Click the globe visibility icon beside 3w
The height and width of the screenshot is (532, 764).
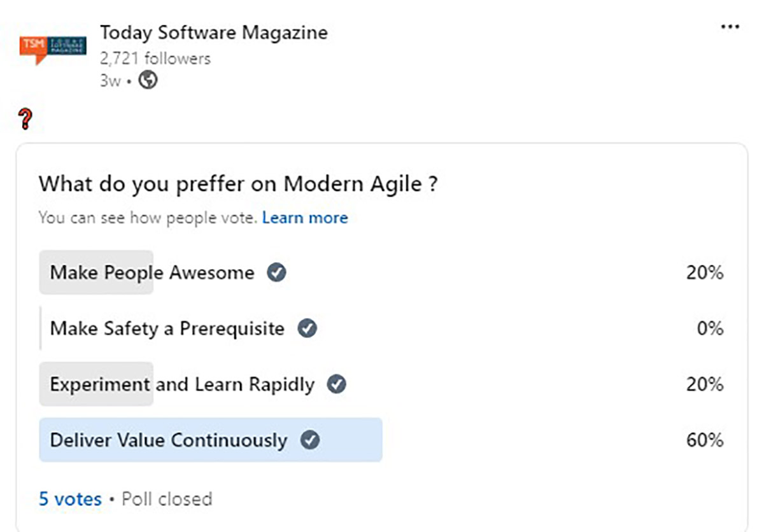[148, 81]
